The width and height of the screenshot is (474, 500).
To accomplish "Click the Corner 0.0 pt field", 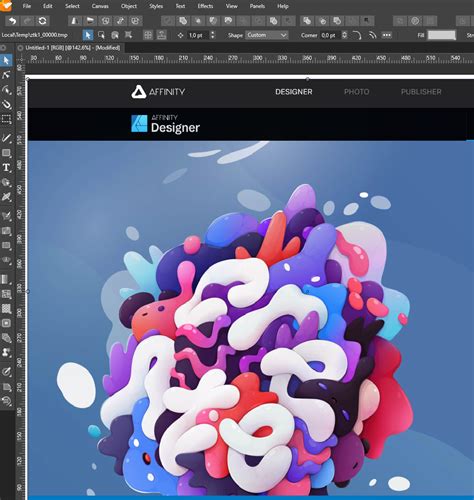I will [330, 35].
